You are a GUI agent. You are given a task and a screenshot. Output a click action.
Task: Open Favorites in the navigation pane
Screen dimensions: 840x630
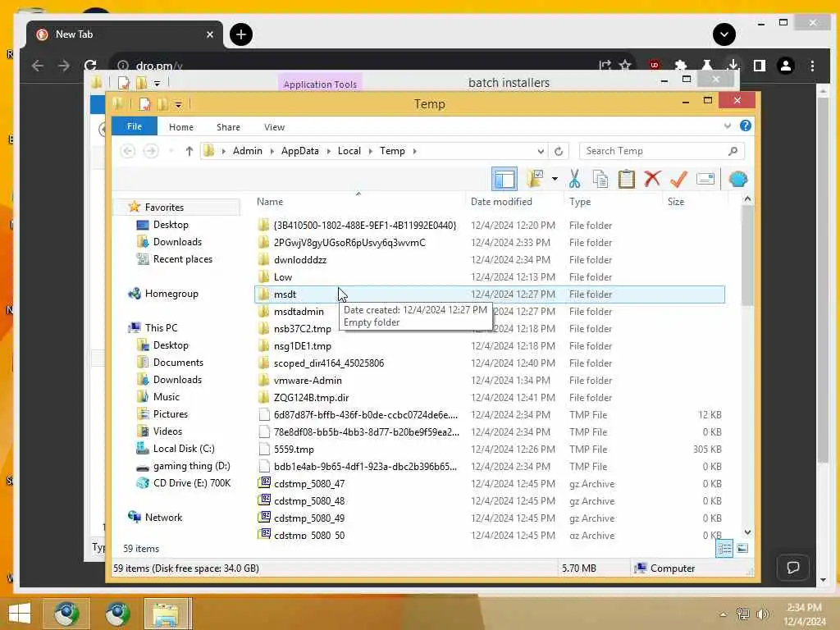pyautogui.click(x=164, y=208)
